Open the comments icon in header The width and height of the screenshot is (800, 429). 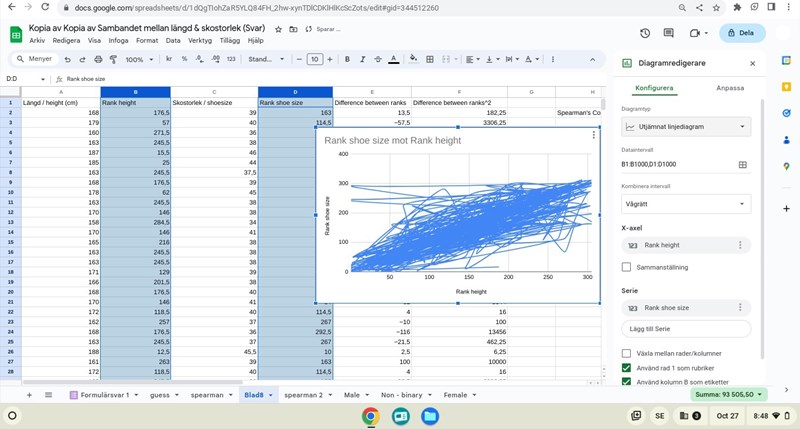pyautogui.click(x=670, y=33)
